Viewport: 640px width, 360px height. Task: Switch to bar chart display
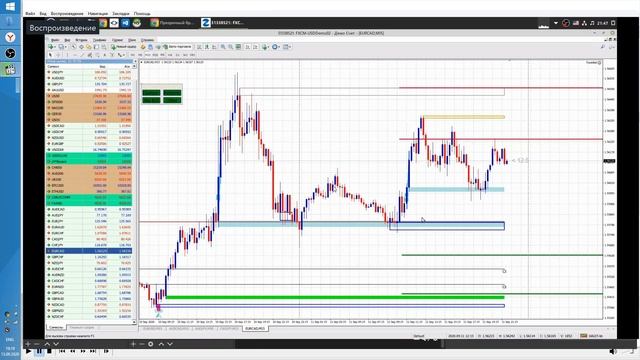coord(199,47)
